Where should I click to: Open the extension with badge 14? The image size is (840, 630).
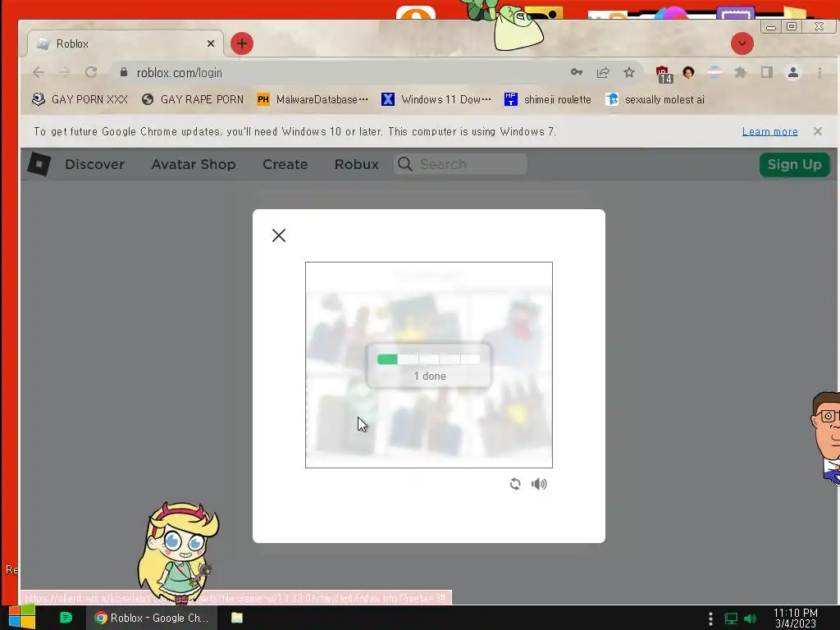pos(663,74)
